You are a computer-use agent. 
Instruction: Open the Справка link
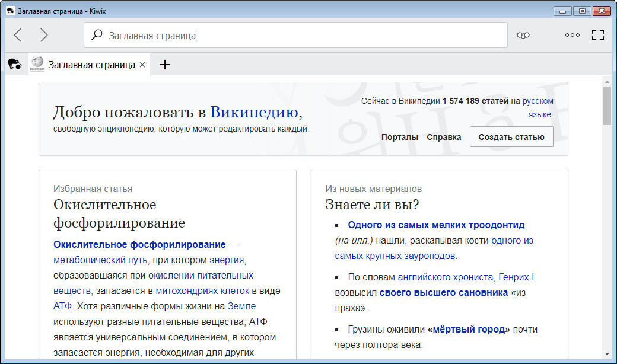click(x=444, y=137)
